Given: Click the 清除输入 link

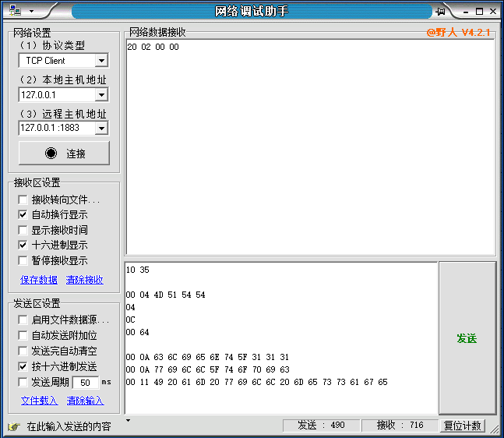Looking at the screenshot, I should pyautogui.click(x=85, y=401).
